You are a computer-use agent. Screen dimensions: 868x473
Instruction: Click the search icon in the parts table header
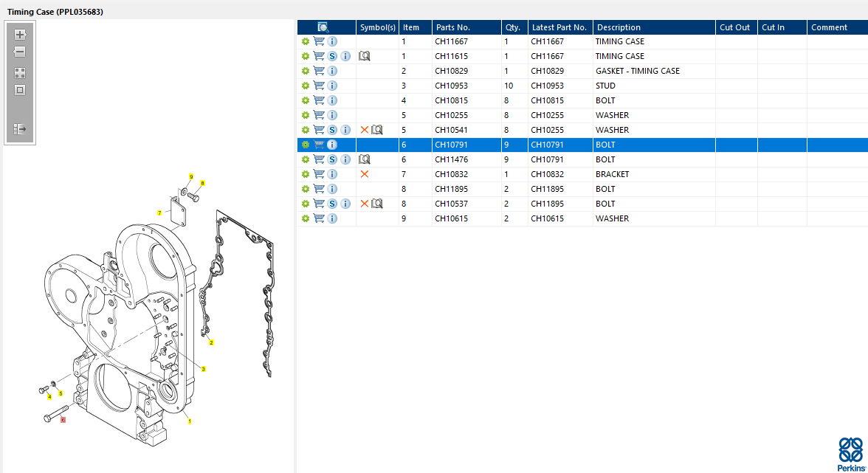(x=323, y=27)
